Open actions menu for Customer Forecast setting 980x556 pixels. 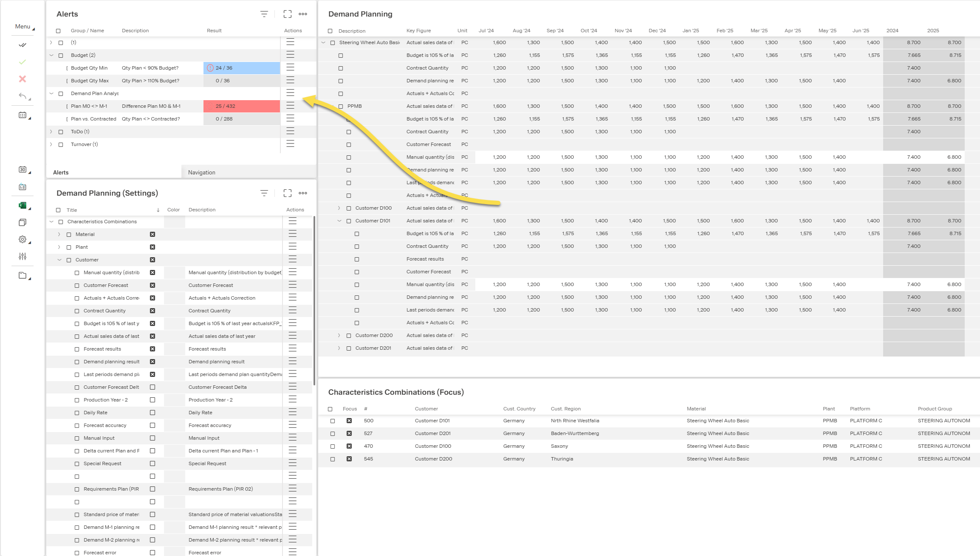tap(293, 285)
